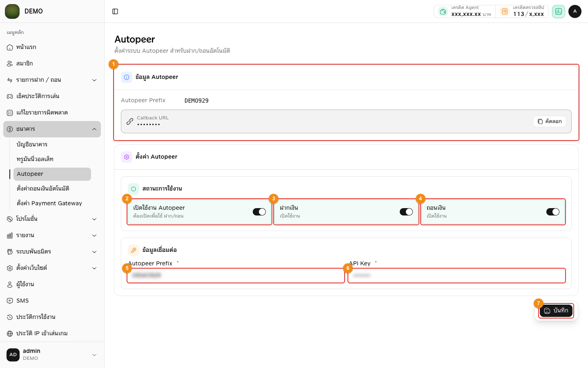Click the API Key input field
This screenshot has width=588, height=368.
click(x=457, y=276)
